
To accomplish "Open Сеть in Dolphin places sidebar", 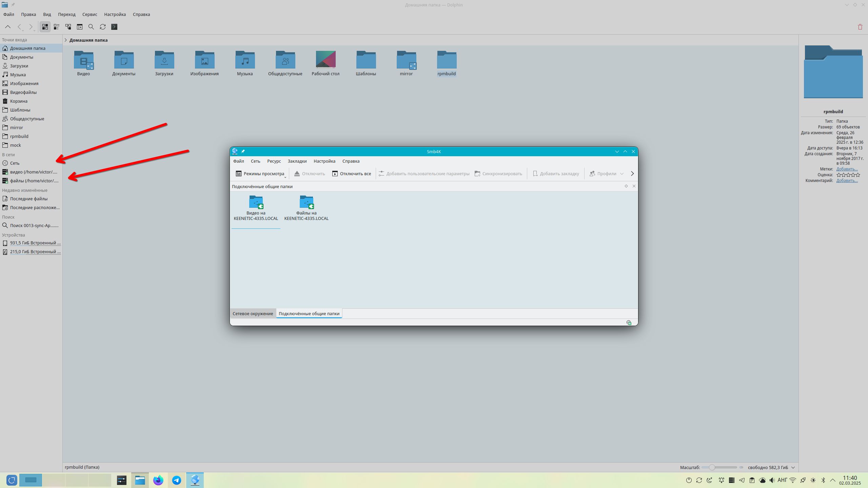I will [x=15, y=163].
